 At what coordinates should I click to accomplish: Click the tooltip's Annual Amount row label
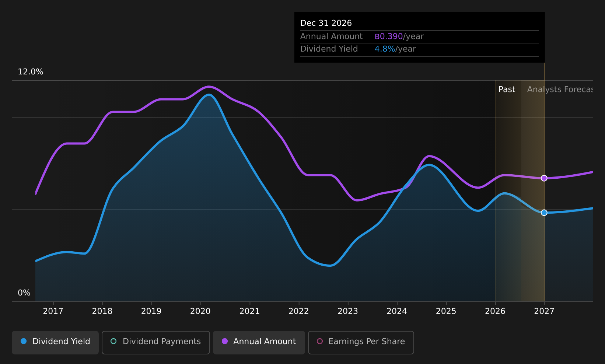332,36
